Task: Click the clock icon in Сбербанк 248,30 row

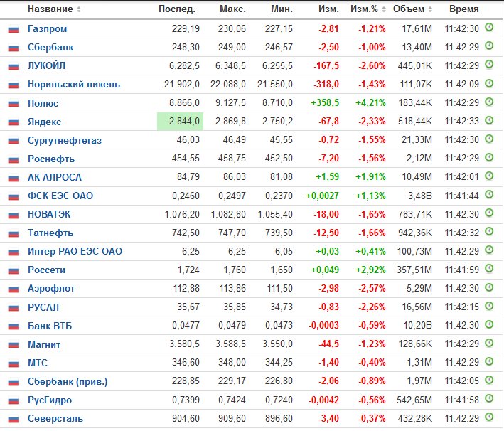Action: [489, 46]
